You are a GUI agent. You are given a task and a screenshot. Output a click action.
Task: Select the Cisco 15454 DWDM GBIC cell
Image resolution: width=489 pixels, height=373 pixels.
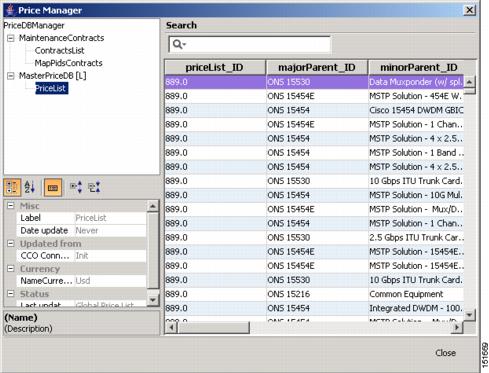tap(416, 110)
